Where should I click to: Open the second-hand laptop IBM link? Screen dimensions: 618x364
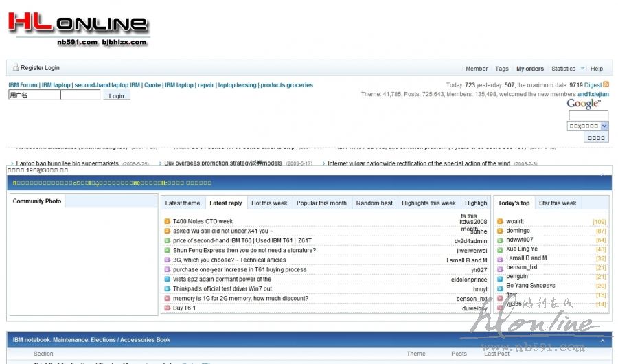[106, 85]
